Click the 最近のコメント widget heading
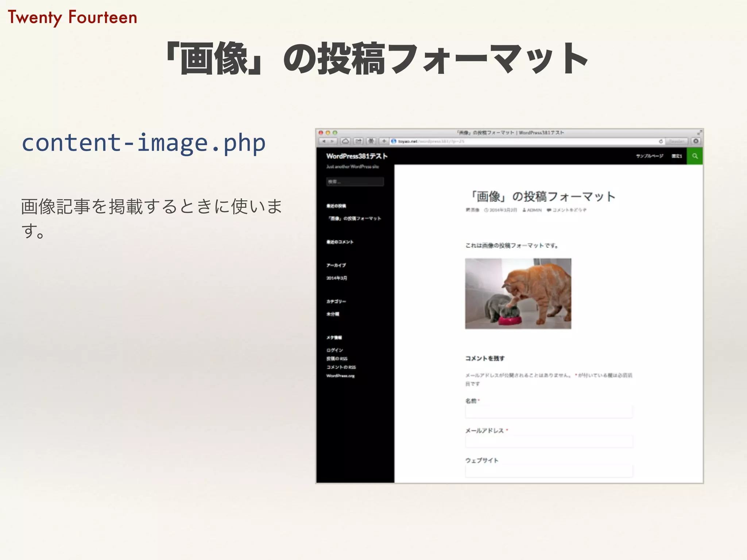The image size is (747, 560). 340,242
